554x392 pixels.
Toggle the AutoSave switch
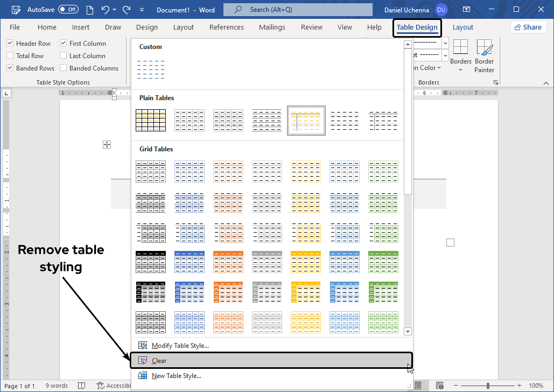(x=68, y=10)
